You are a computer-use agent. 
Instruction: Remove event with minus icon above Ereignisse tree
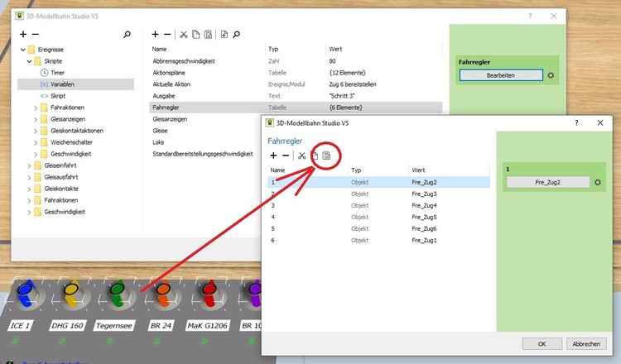36,35
